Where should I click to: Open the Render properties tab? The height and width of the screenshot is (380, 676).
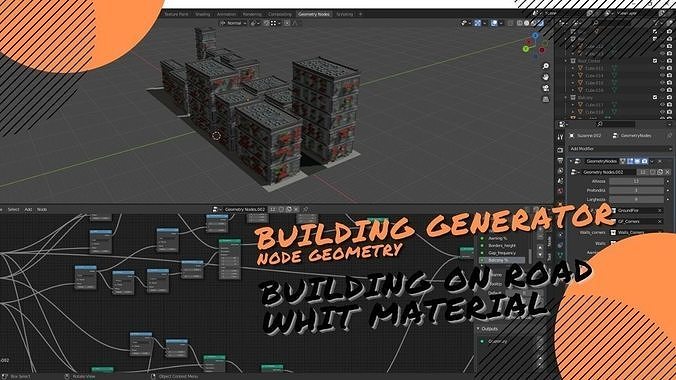click(560, 150)
